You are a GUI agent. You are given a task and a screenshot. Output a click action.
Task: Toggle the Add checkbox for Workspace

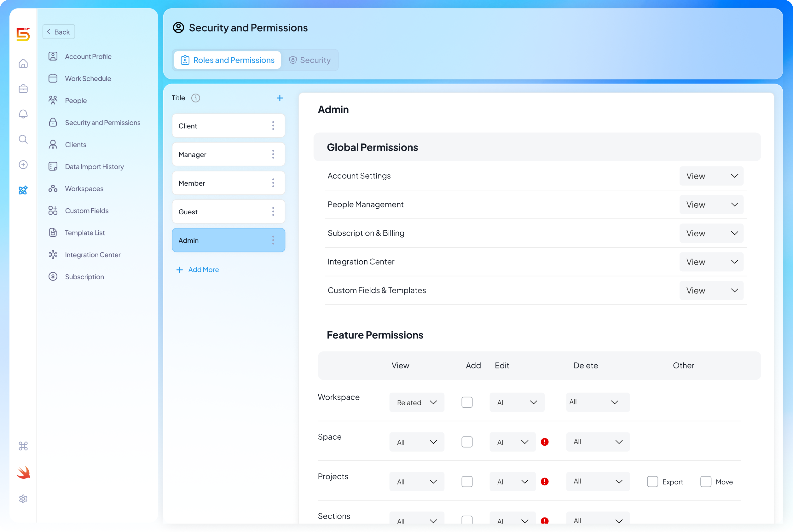(467, 402)
